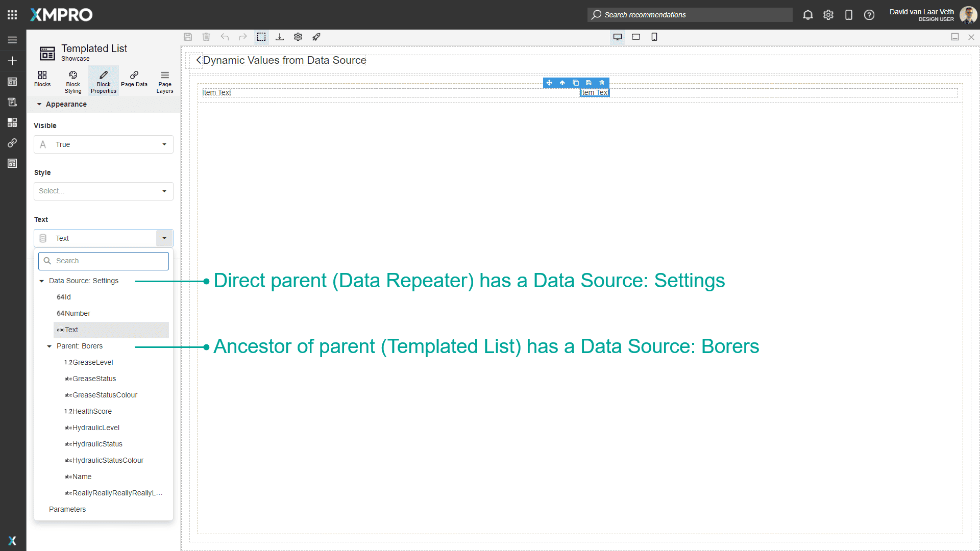
Task: Collapse the Parent: Borers tree node
Action: tap(50, 346)
